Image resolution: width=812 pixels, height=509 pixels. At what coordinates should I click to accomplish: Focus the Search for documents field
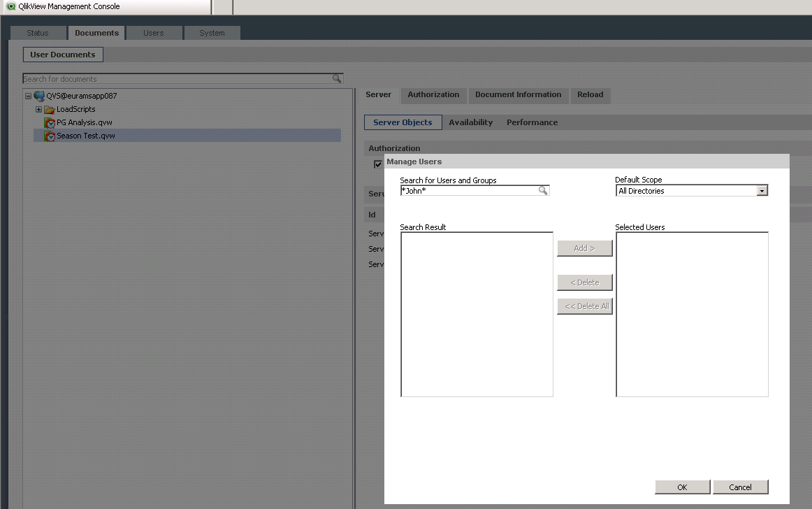pyautogui.click(x=183, y=79)
